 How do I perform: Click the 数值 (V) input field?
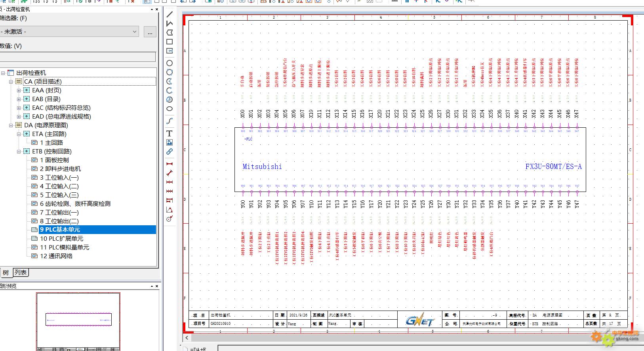pyautogui.click(x=78, y=57)
